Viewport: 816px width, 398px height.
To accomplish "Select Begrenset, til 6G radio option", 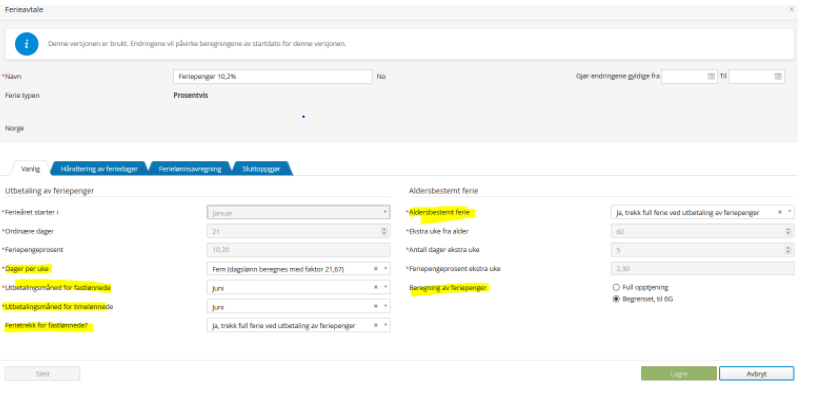I will click(616, 299).
